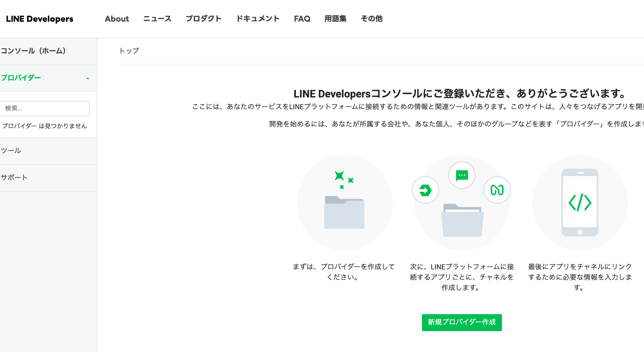Open the その他 menu item
Viewport: 644px width, 352px height.
pos(372,19)
